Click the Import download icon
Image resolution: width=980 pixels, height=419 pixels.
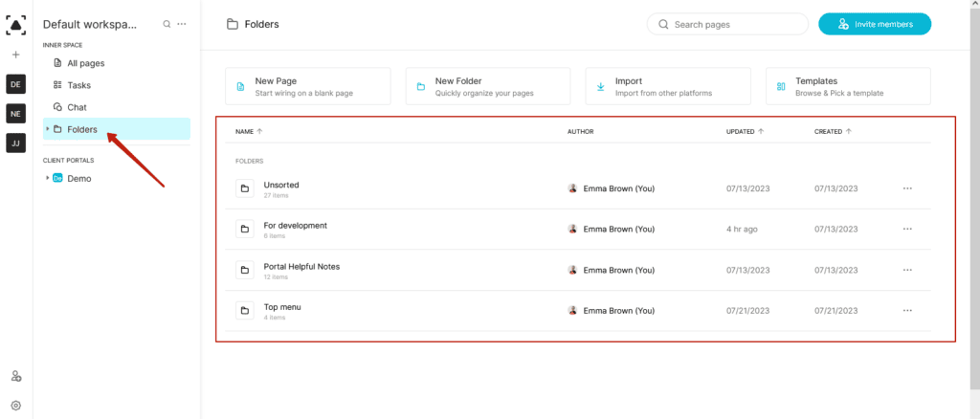[x=601, y=87]
